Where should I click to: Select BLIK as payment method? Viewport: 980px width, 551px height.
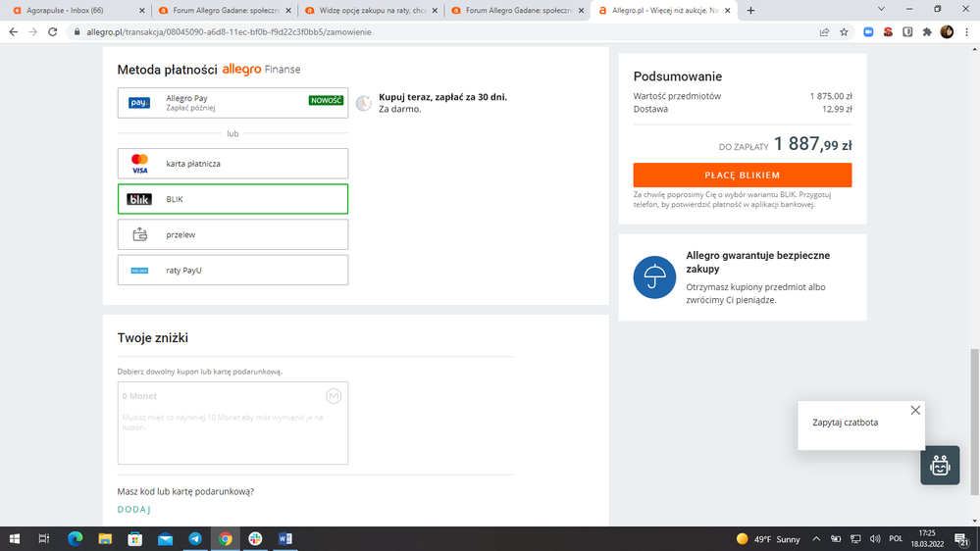(x=232, y=199)
